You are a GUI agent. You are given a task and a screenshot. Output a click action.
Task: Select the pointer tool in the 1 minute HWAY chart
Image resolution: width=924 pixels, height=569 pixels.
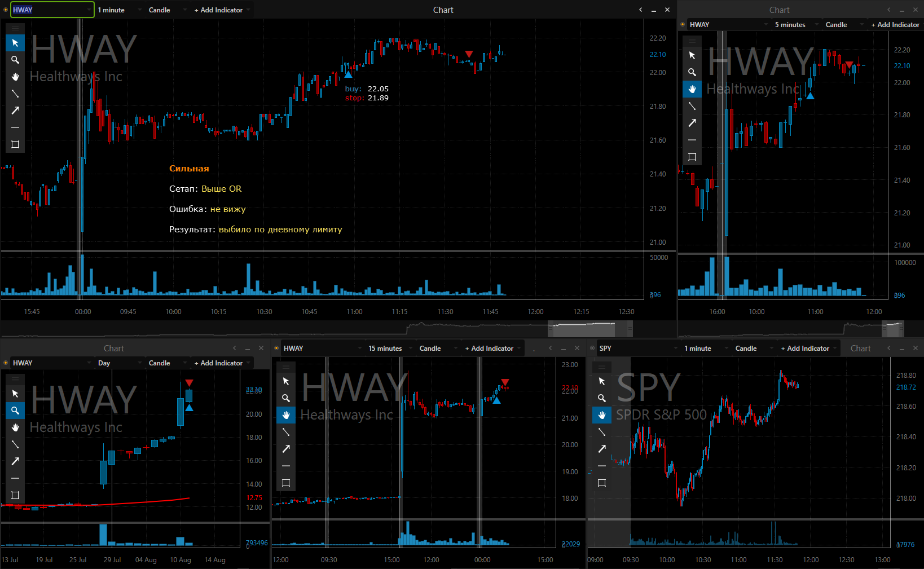(x=15, y=43)
